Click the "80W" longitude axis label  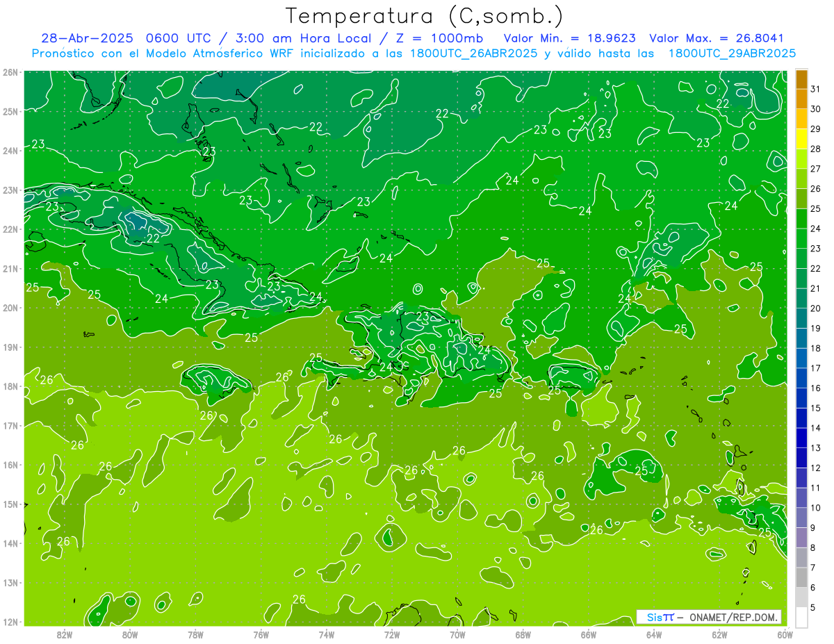(130, 634)
